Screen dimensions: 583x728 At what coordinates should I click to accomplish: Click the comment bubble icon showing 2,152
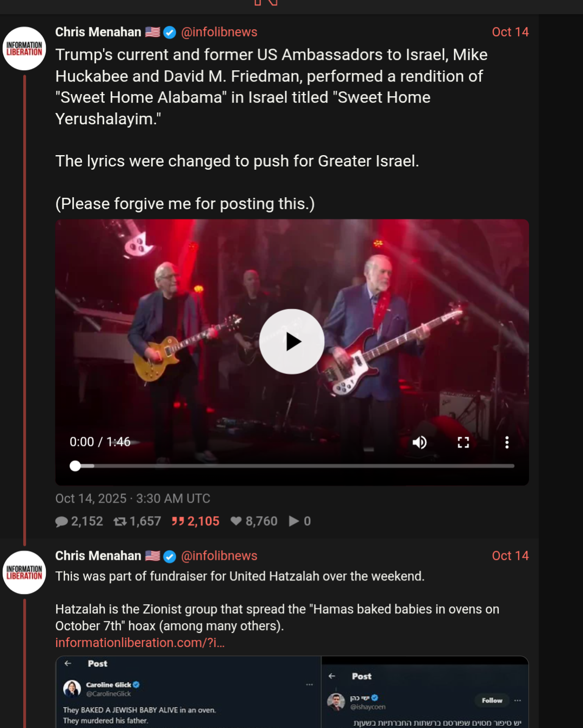click(62, 522)
